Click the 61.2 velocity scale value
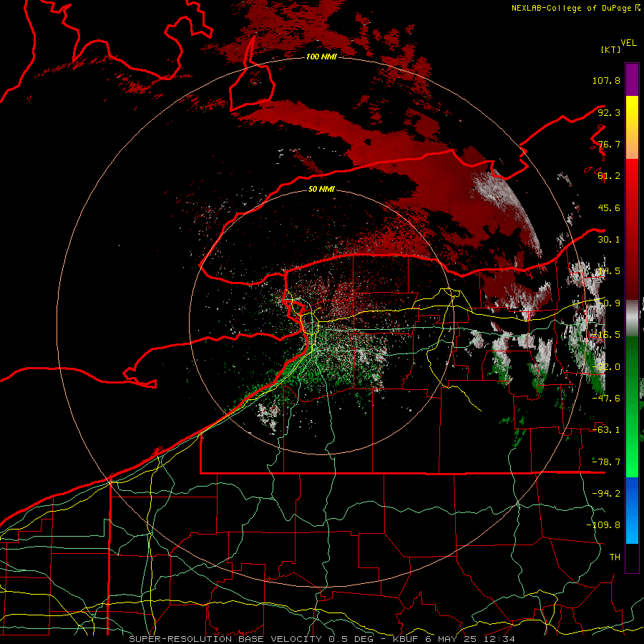 click(609, 176)
